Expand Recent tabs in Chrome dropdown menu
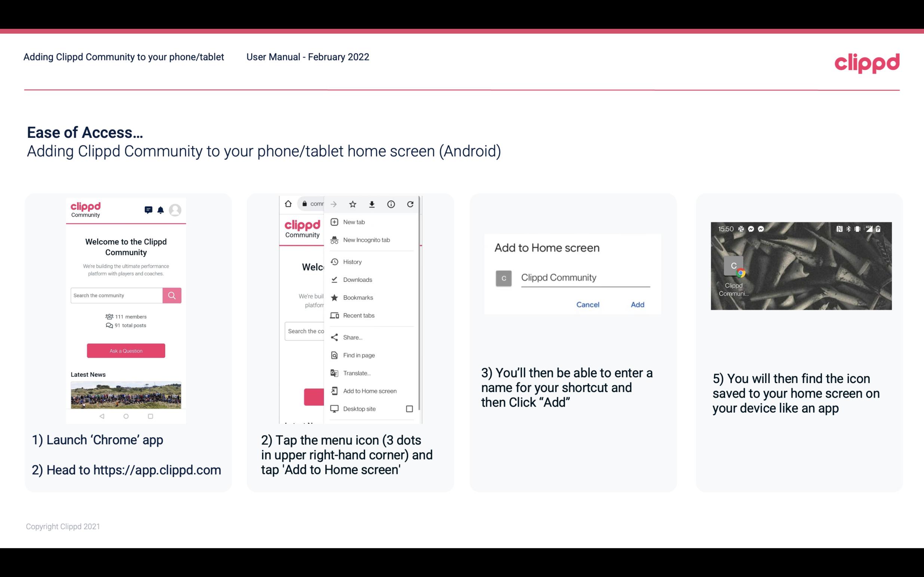The image size is (924, 577). 359,315
